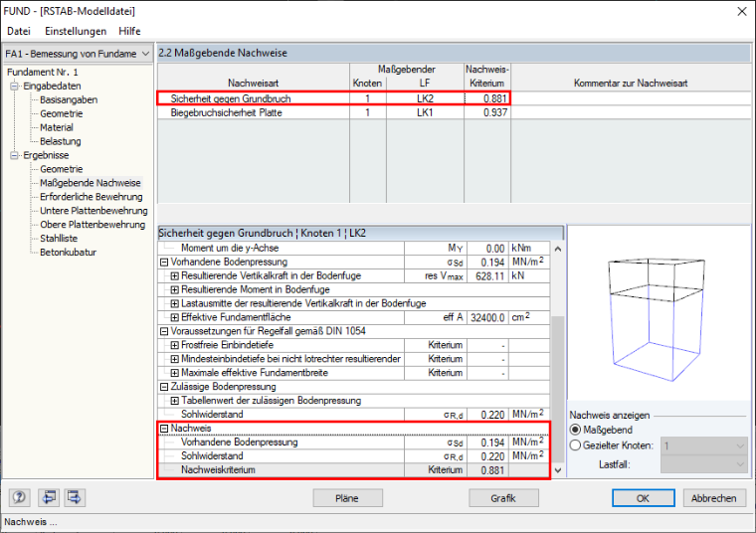Open the Einstellungen menu
Viewport: 756px width, 533px height.
point(76,32)
